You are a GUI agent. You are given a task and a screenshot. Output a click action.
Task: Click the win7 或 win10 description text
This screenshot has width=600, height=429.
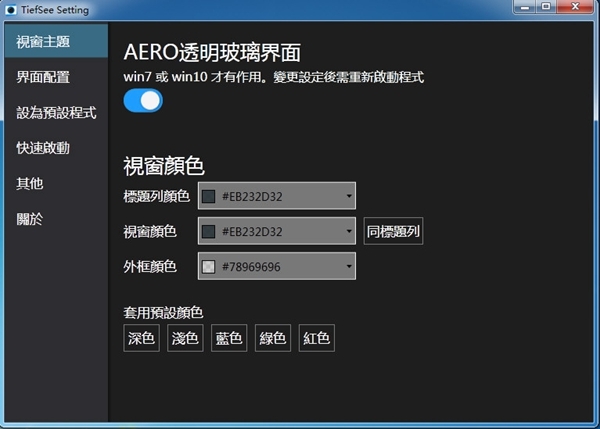(274, 77)
